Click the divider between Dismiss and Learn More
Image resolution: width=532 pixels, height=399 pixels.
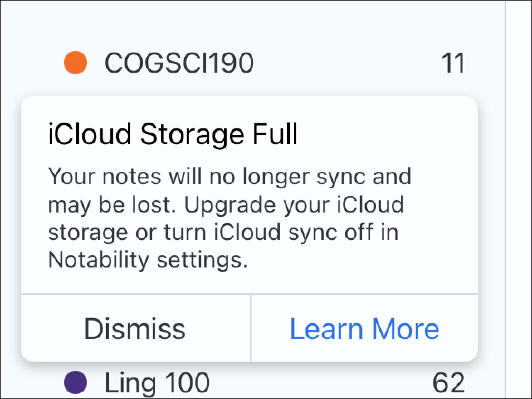coord(250,328)
